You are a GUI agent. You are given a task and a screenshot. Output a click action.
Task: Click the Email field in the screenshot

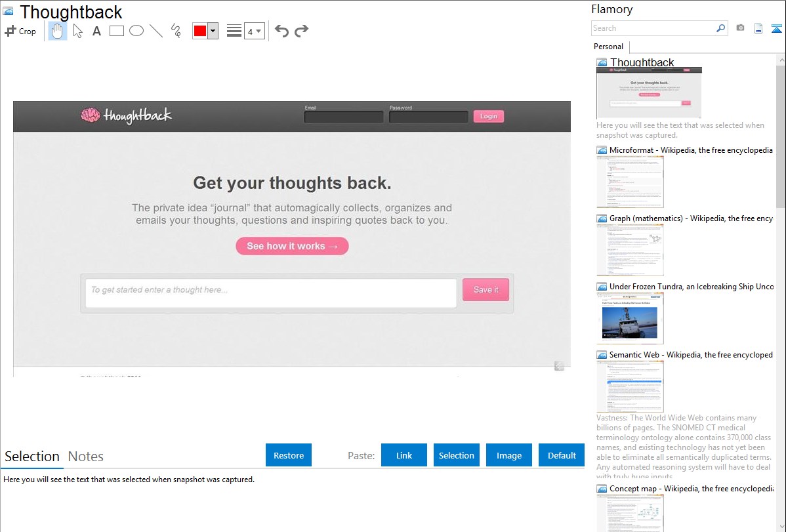pos(344,117)
